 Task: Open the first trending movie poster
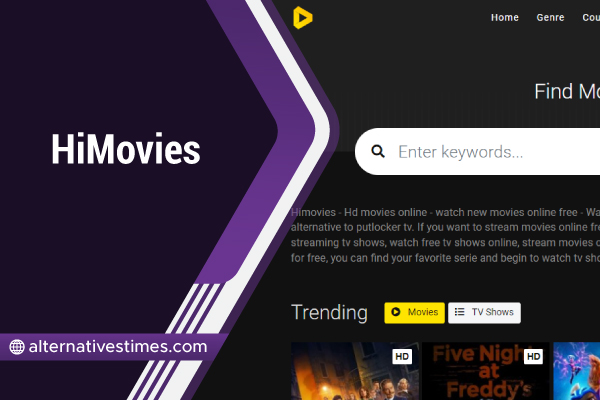355,371
